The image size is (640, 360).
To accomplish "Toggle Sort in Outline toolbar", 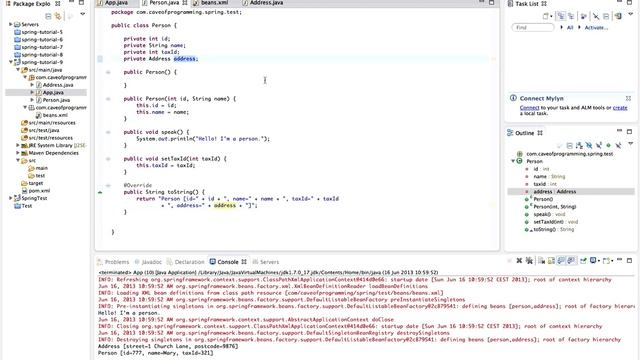I will [579, 145].
